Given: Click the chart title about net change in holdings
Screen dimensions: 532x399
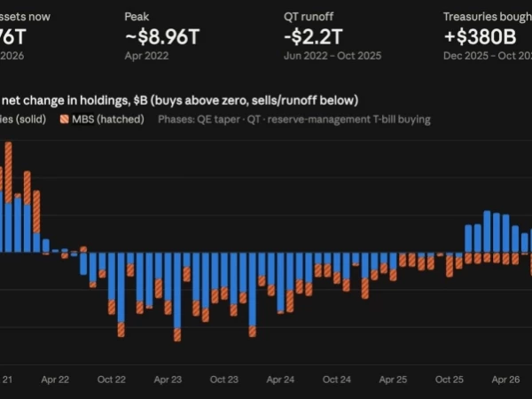Looking at the screenshot, I should 179,100.
